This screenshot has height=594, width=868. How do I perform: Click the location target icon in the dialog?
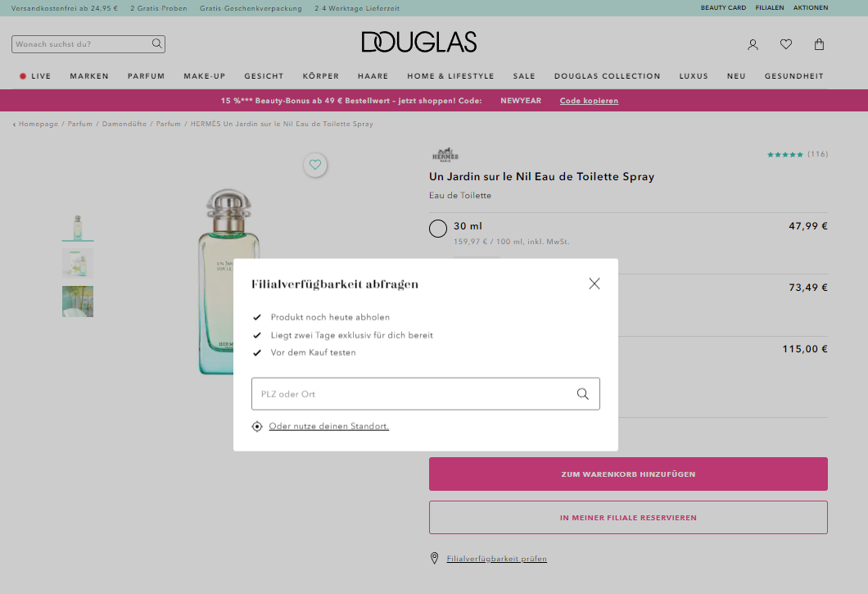[257, 426]
